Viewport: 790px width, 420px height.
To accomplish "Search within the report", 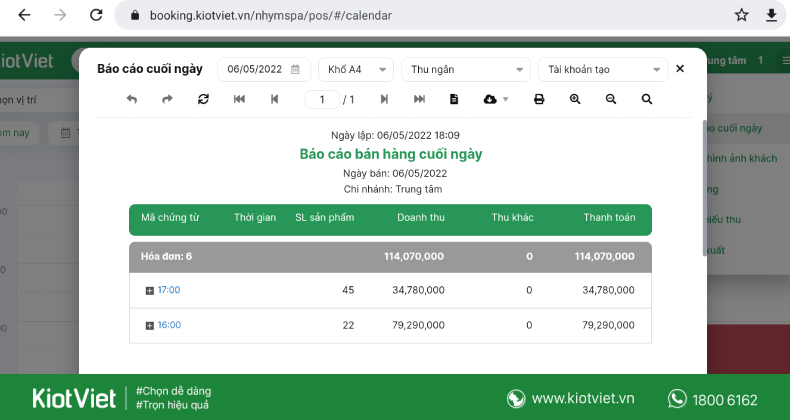I will [647, 99].
